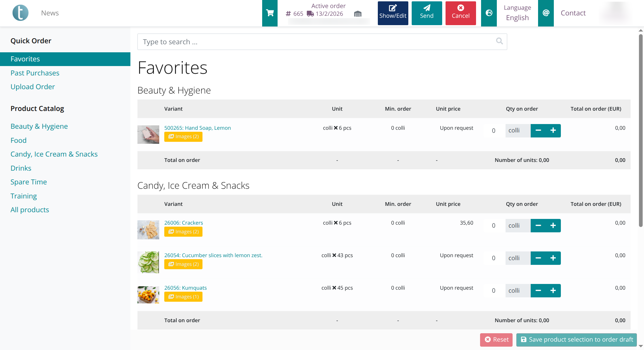This screenshot has height=350, width=644.
Task: Click the circular logo in the top left
Action: click(x=20, y=12)
